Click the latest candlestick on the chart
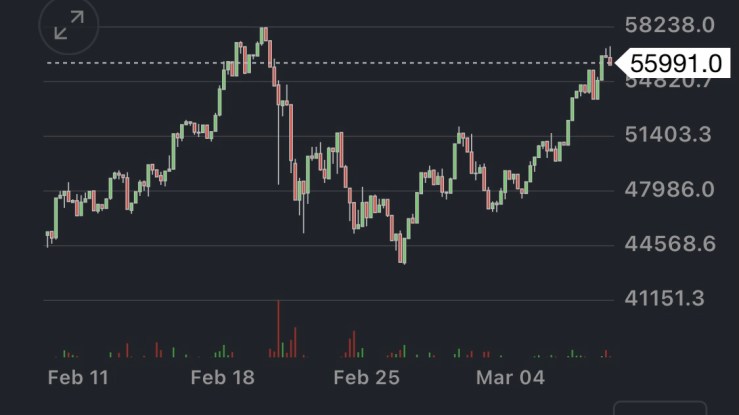The width and height of the screenshot is (739, 415). [609, 60]
